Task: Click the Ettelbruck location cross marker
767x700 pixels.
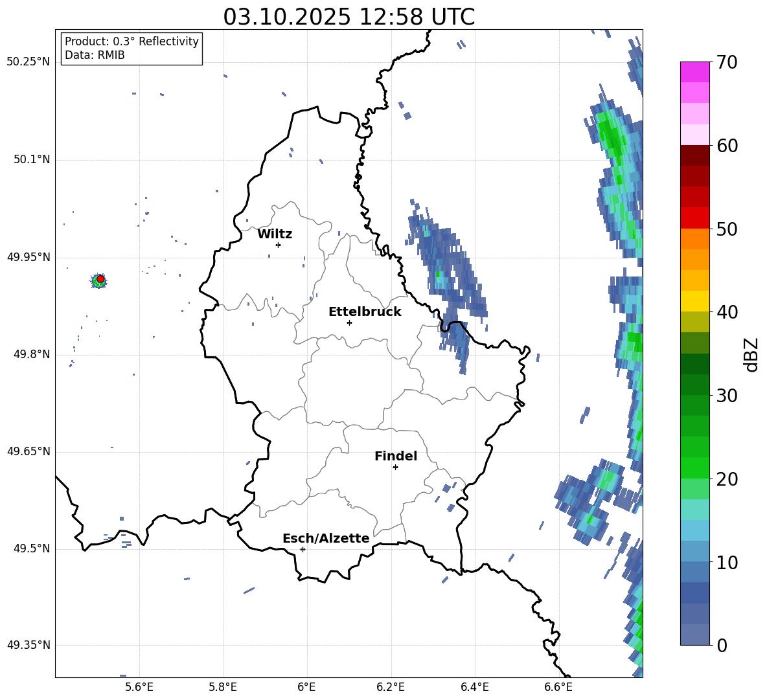Action: 349,322
